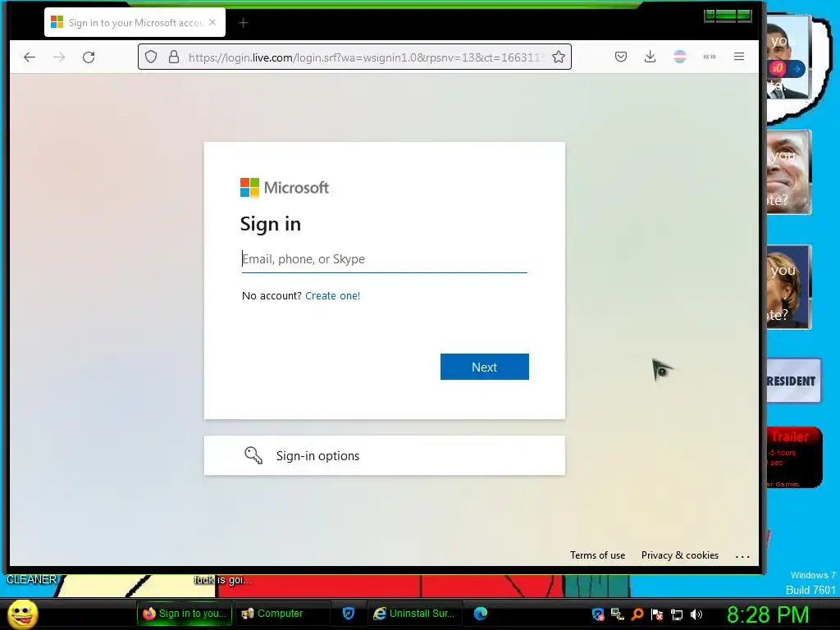
Task: Open the Firefox downloads panel
Action: 651,57
